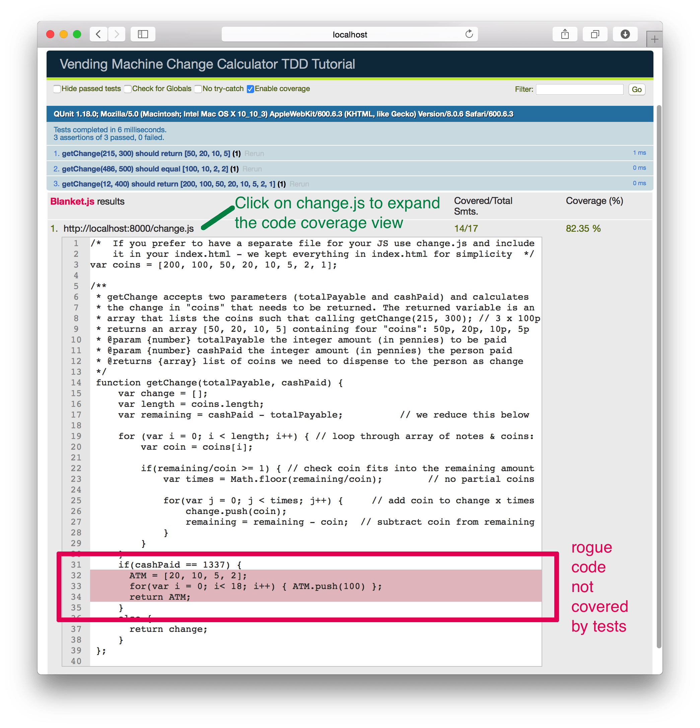The image size is (700, 728).
Task: Click the 14/17 covered statements value
Action: coord(466,228)
